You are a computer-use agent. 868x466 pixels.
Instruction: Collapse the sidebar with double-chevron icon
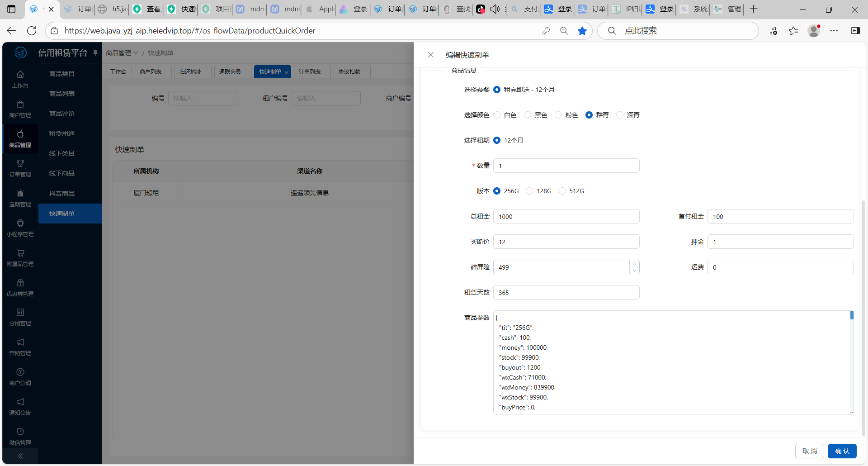click(20, 456)
